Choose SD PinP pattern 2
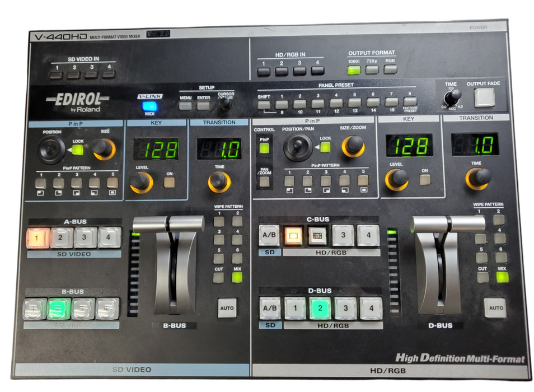 pos(58,183)
